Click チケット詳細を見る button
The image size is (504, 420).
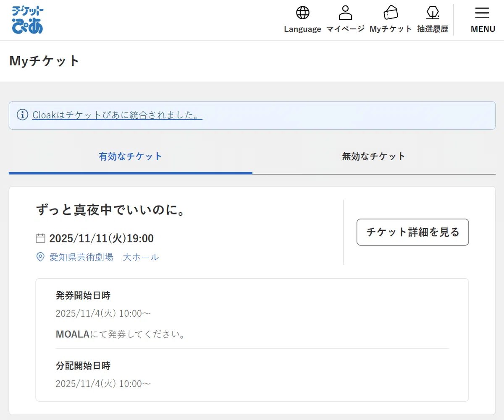(412, 232)
